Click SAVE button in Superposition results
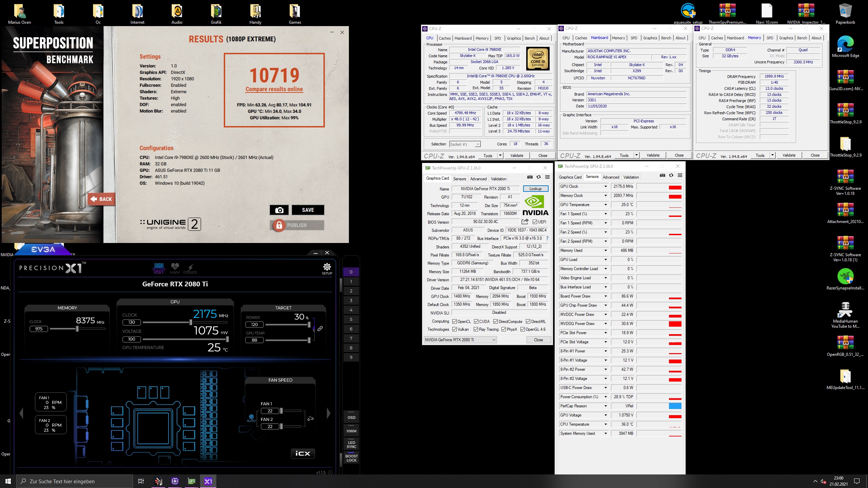 [x=308, y=210]
